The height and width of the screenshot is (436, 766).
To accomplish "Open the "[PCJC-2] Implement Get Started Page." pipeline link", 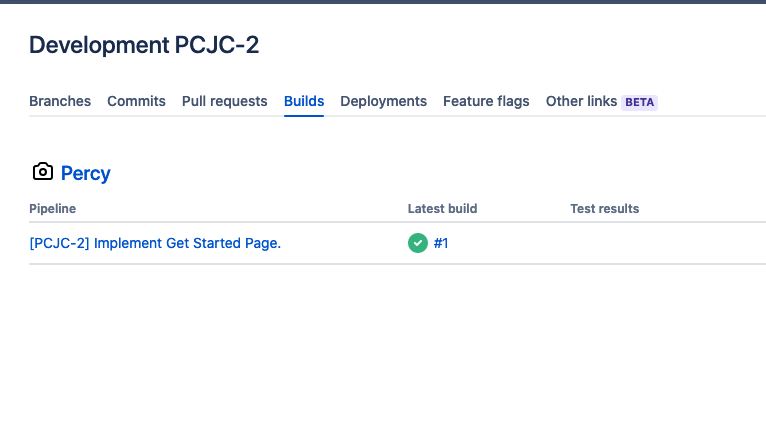I will coord(155,243).
